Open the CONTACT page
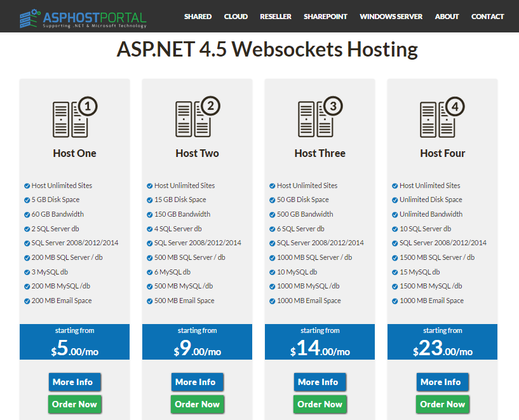This screenshot has height=420, width=519. pyautogui.click(x=488, y=17)
